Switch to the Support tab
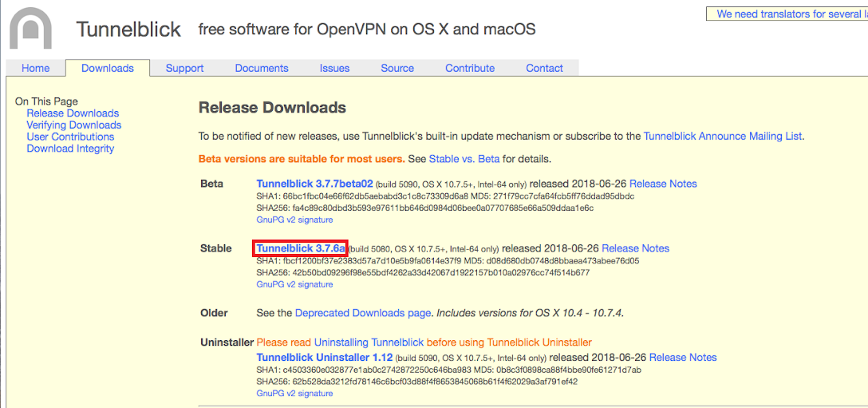The image size is (868, 408). point(185,68)
